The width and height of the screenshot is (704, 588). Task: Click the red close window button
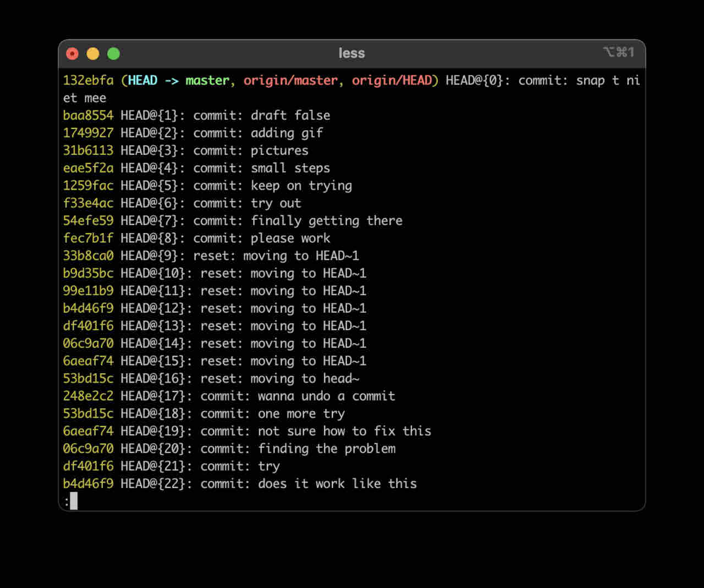(x=72, y=53)
